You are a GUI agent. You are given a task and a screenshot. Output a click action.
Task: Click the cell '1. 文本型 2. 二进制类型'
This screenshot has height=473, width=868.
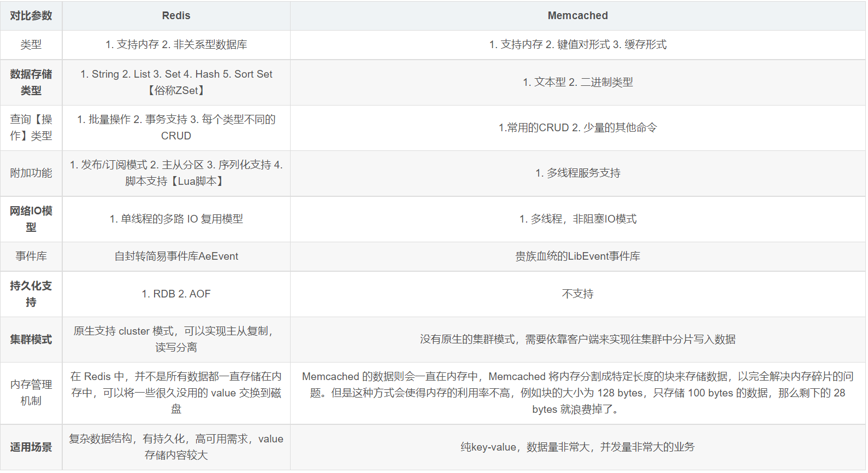pyautogui.click(x=577, y=83)
